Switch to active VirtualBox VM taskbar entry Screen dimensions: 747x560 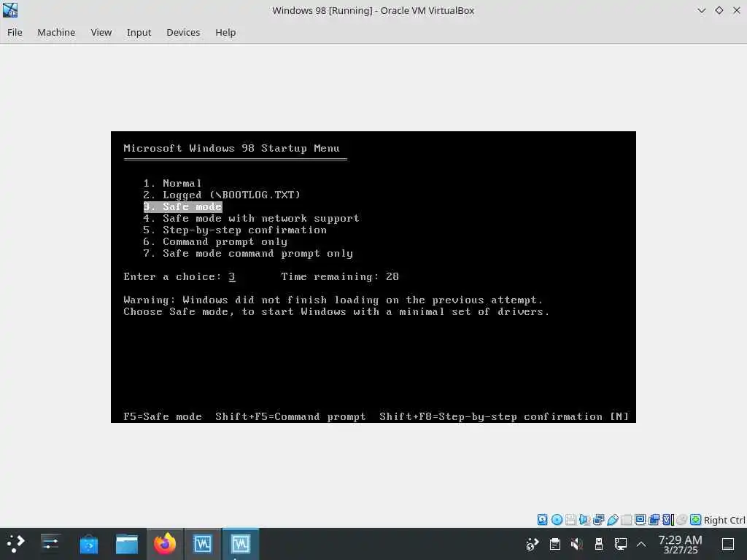pyautogui.click(x=241, y=544)
